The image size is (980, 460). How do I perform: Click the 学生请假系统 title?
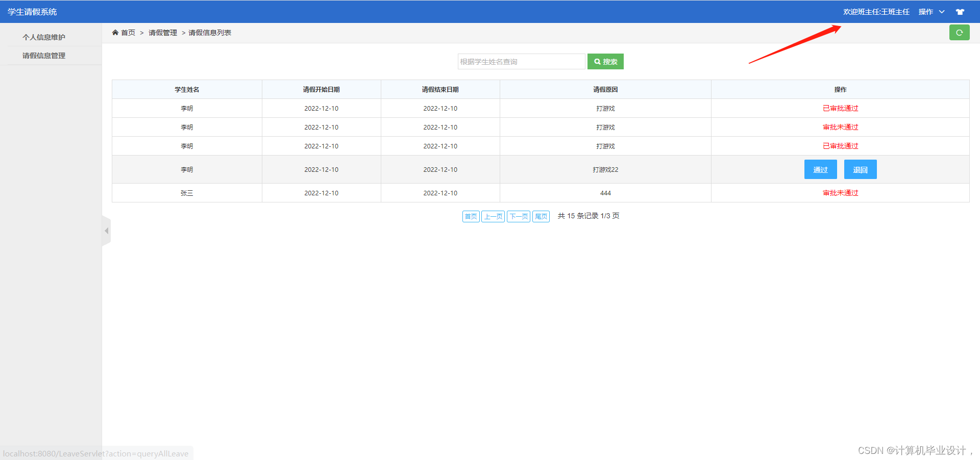32,12
